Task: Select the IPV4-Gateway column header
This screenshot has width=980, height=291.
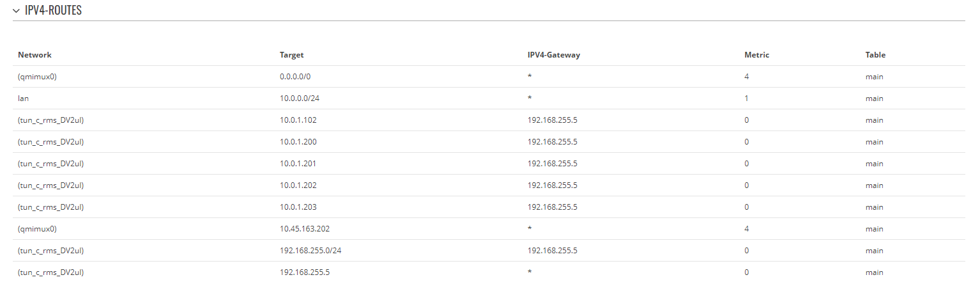Action: click(x=554, y=55)
